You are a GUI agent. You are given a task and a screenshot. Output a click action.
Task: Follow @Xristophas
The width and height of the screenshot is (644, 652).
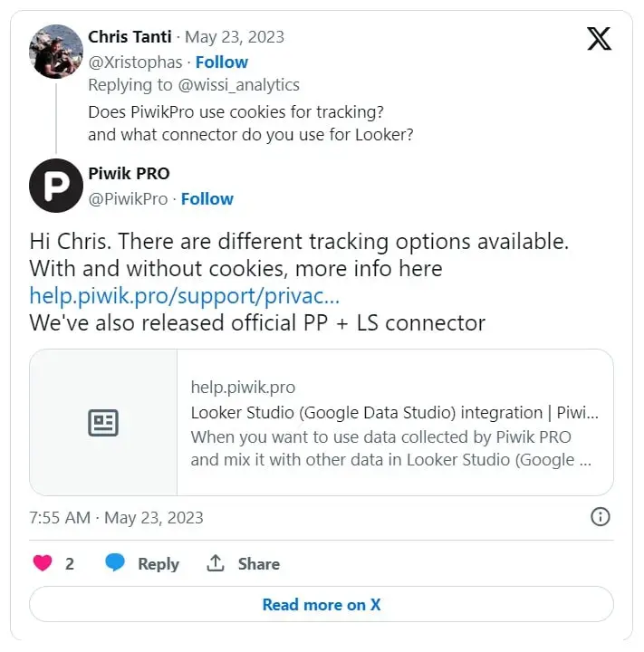[221, 62]
